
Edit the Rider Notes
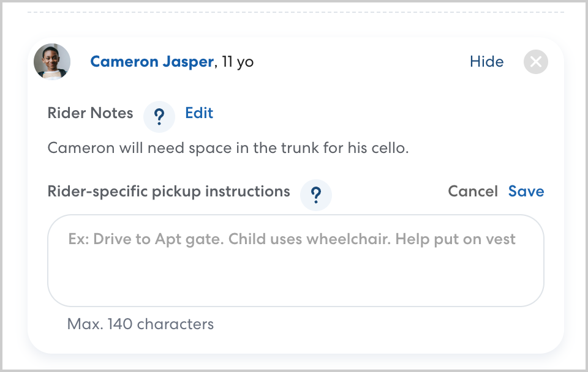click(199, 113)
